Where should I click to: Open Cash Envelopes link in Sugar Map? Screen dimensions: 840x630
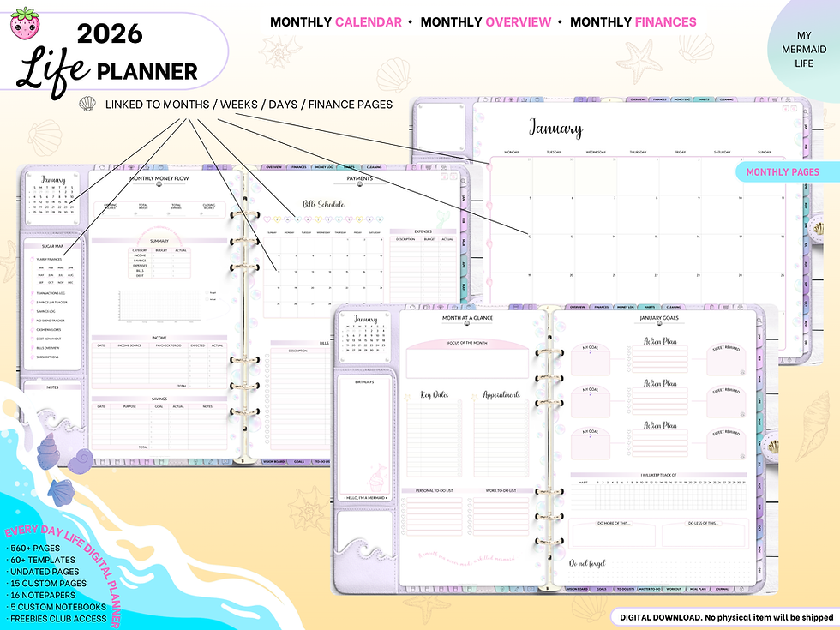(x=48, y=329)
